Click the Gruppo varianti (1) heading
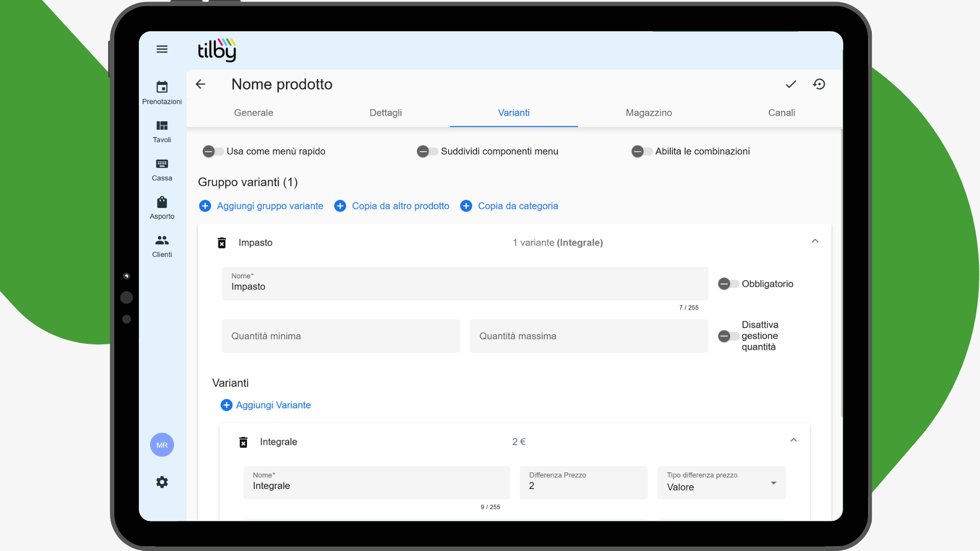This screenshot has height=551, width=980. 248,182
